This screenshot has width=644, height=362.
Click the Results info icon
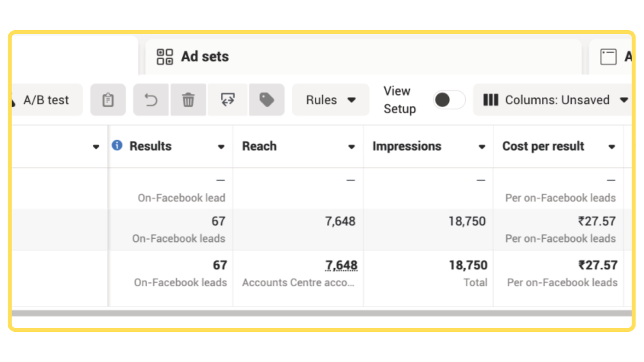click(117, 146)
